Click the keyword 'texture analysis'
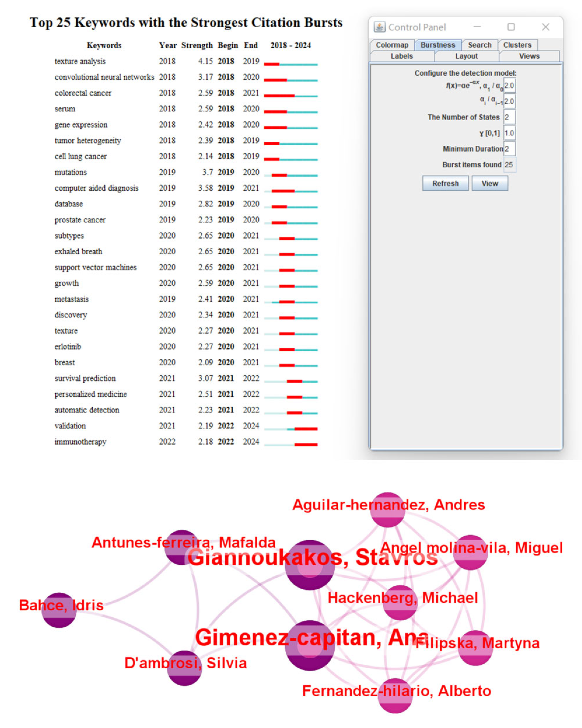Viewport: 582px width, 728px height. pyautogui.click(x=80, y=61)
